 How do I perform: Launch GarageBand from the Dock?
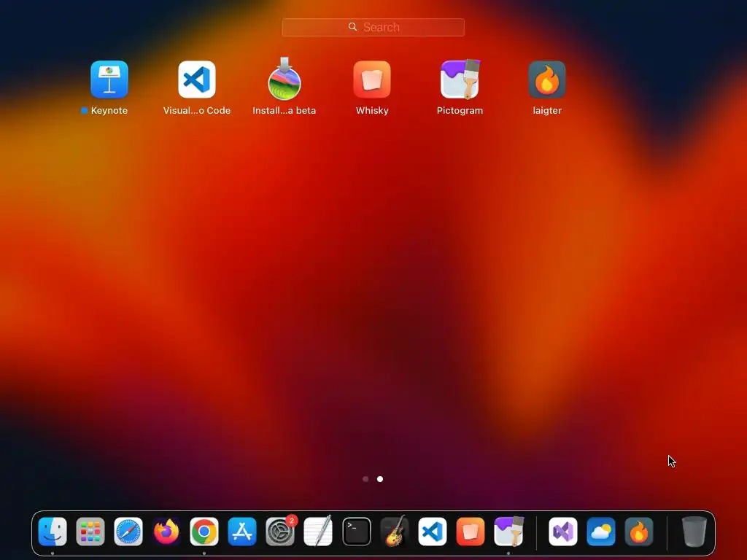click(395, 532)
